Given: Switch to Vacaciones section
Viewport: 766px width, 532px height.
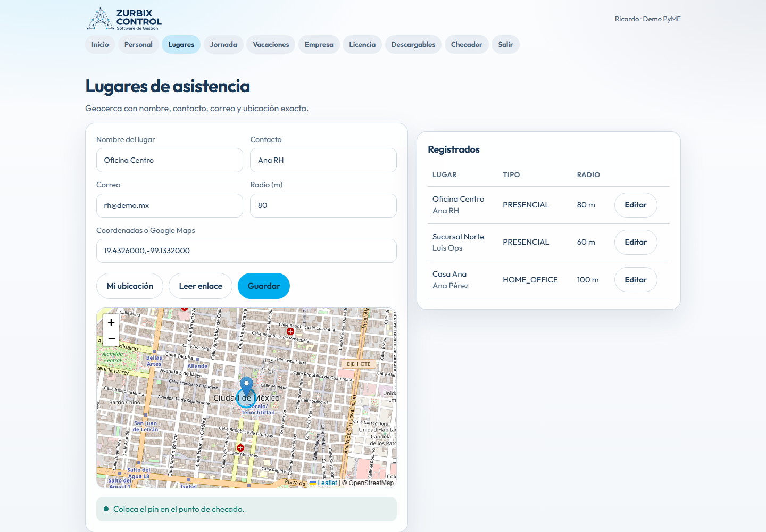Looking at the screenshot, I should (x=271, y=45).
